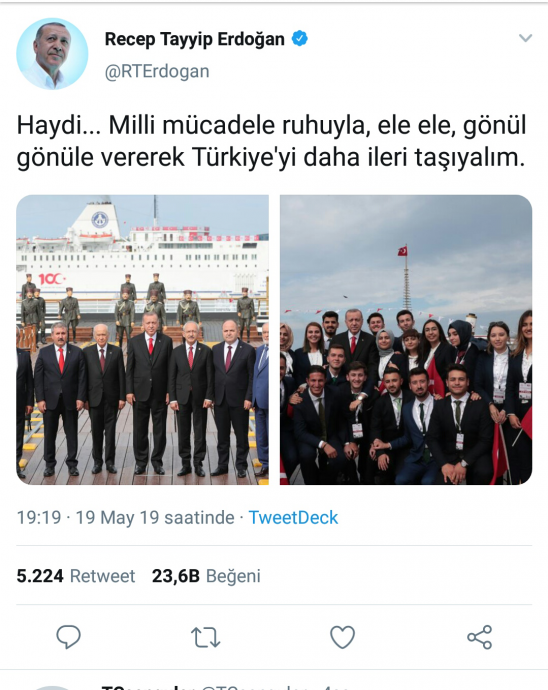Open the left photo of suited men
The height and width of the screenshot is (690, 548).
pyautogui.click(x=143, y=340)
